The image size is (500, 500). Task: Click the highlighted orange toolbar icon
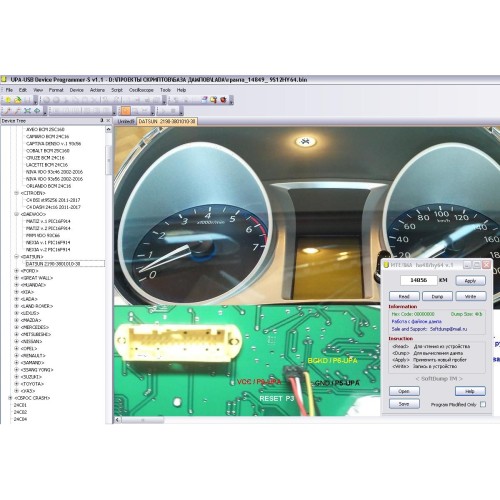126,111
